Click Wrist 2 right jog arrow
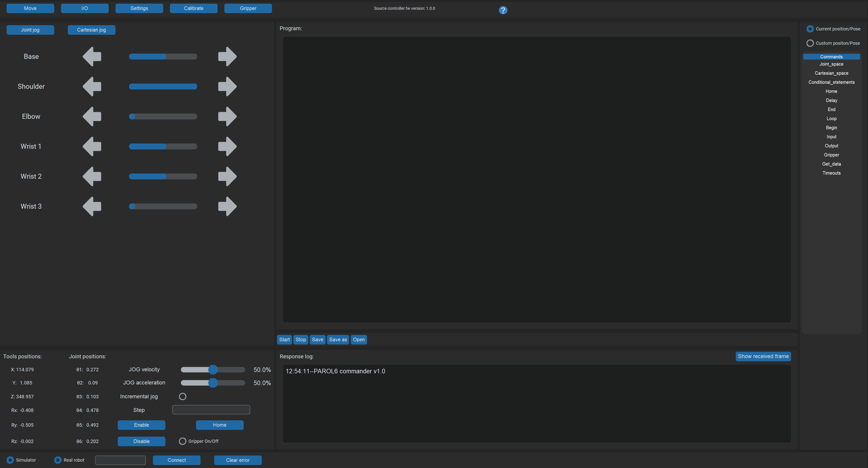The image size is (868, 468). point(228,176)
